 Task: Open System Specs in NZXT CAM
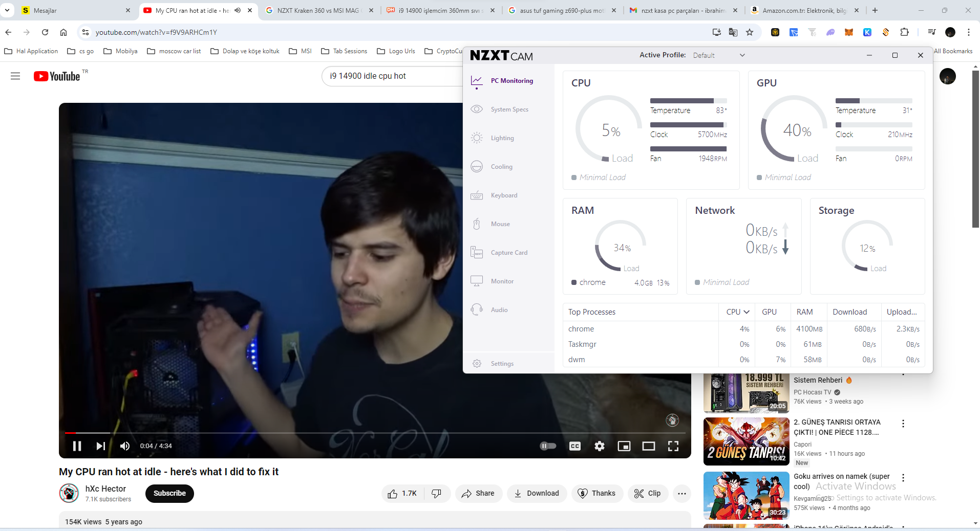click(500, 109)
